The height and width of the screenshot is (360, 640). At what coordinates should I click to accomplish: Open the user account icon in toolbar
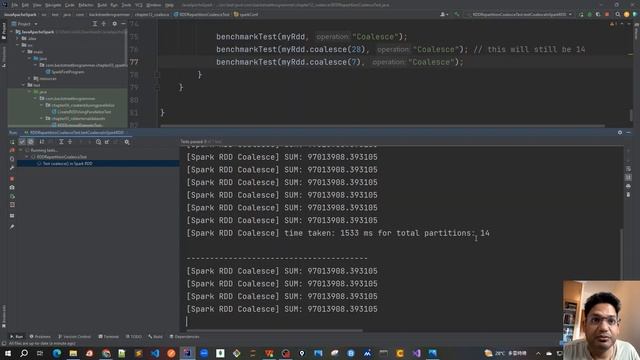pyautogui.click(x=444, y=14)
